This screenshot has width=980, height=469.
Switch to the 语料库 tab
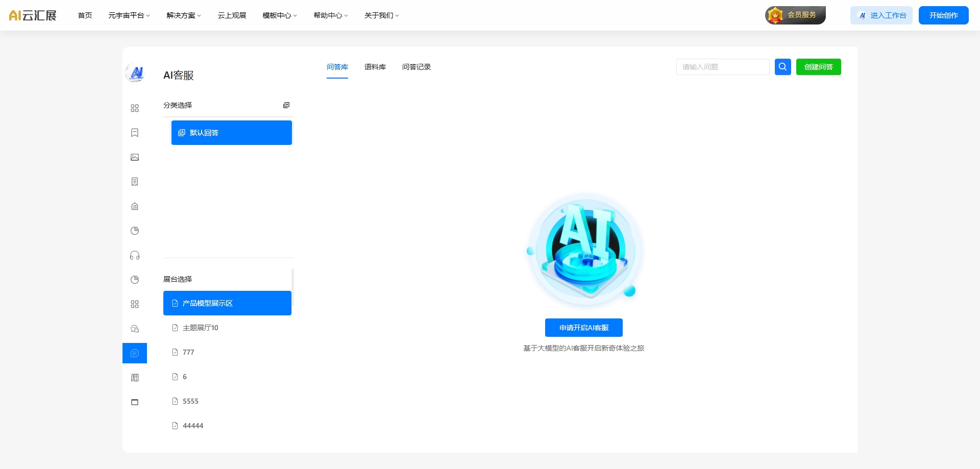(375, 67)
